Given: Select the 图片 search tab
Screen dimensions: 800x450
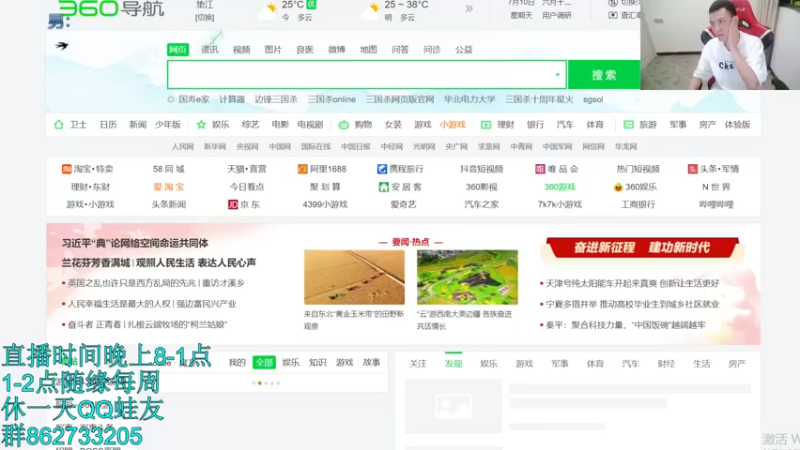Looking at the screenshot, I should [273, 49].
